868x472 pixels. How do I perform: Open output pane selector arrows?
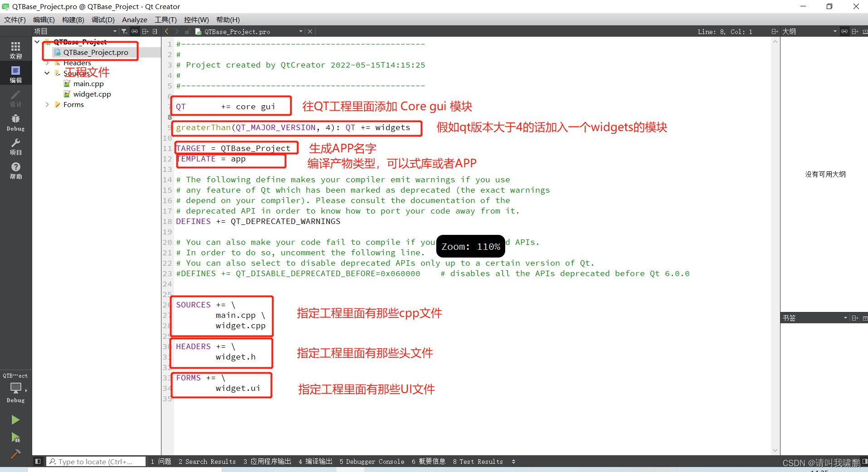[513, 462]
